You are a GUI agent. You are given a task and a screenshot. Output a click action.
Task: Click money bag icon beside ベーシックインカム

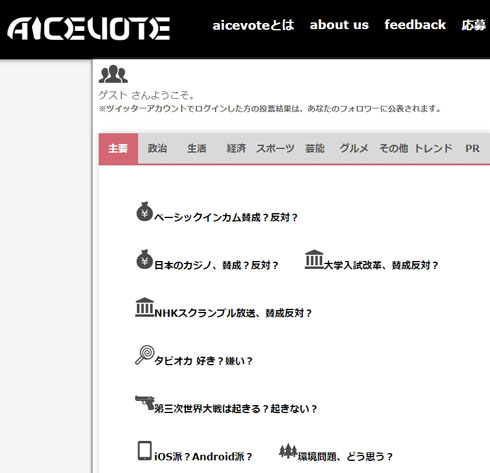[144, 211]
